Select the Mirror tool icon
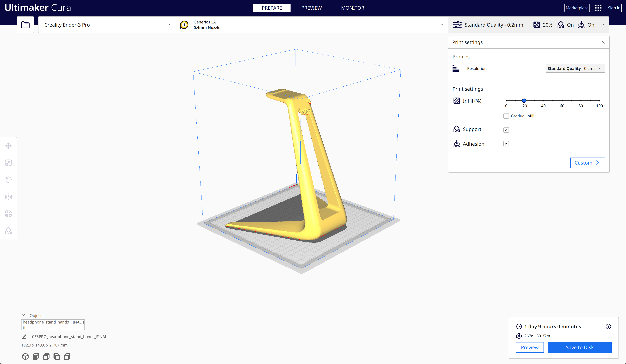 8,197
